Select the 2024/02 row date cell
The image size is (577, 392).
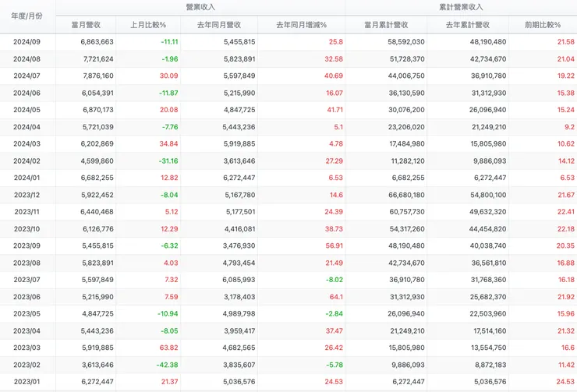point(27,161)
